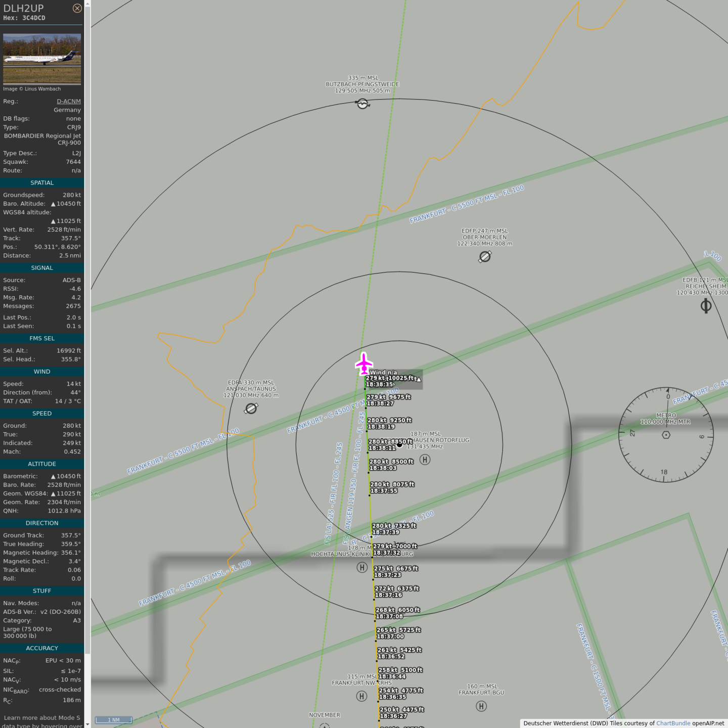This screenshot has width=728, height=728.
Task: Click the sidebar scroll up arrow
Action: [x=87, y=4]
